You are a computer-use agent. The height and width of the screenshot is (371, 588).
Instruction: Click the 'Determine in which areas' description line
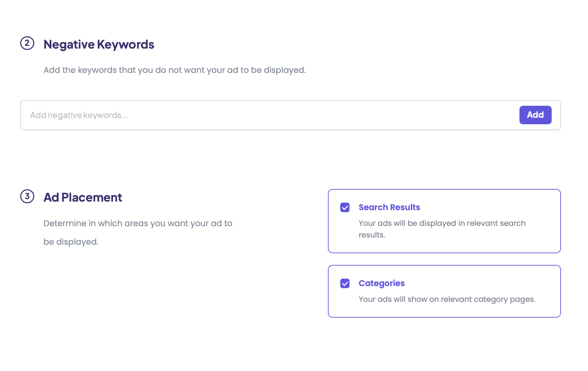click(138, 223)
